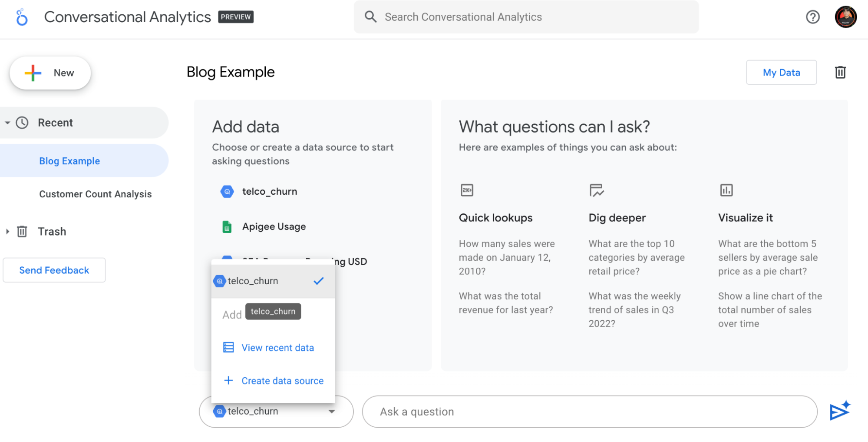Click 'Show a line chart' example question
This screenshot has width=868, height=442.
(x=770, y=310)
